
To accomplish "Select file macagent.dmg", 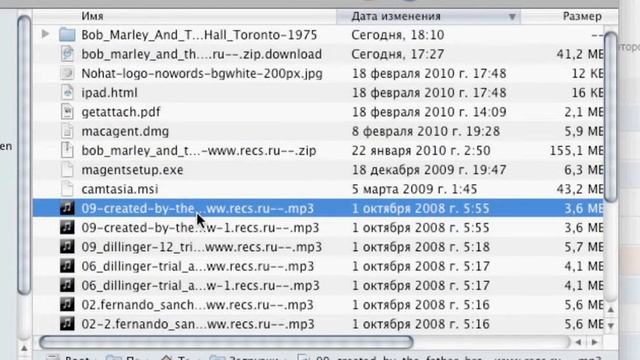I will click(x=125, y=131).
